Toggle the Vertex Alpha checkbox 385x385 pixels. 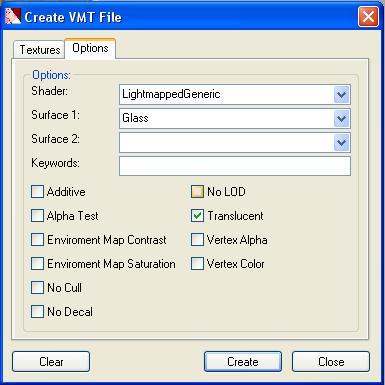point(197,240)
